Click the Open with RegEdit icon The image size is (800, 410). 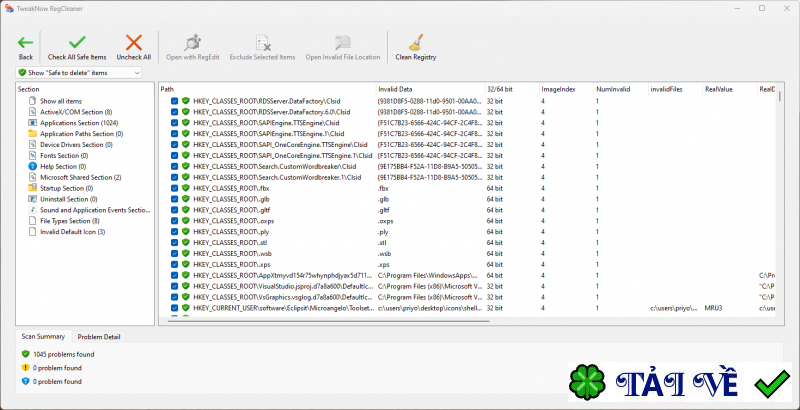pyautogui.click(x=192, y=42)
